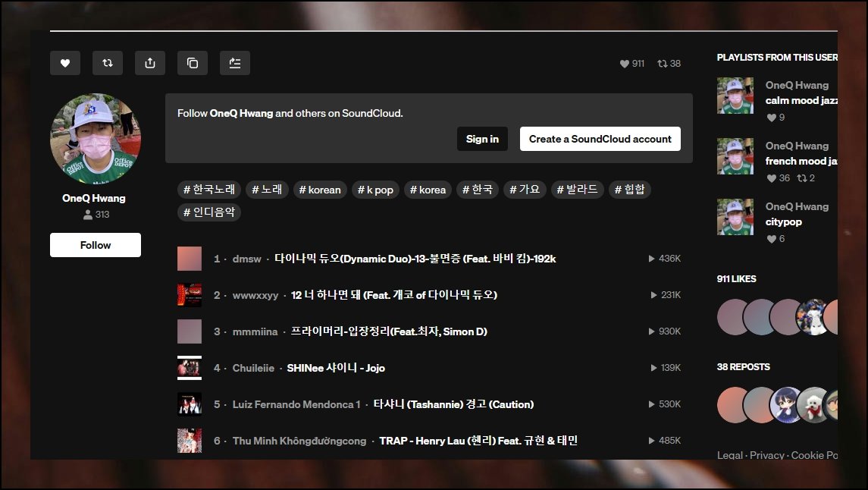Select the #korea tag
The width and height of the screenshot is (868, 490).
tap(428, 190)
